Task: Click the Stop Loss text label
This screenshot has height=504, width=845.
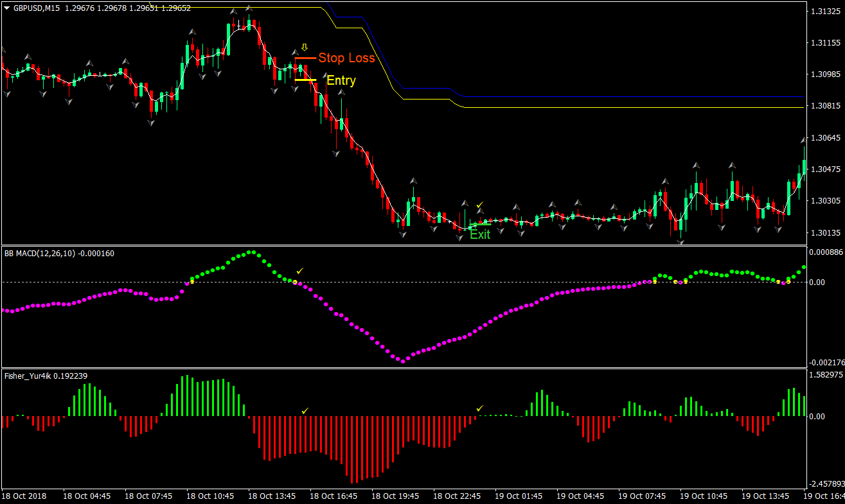Action: (348, 58)
